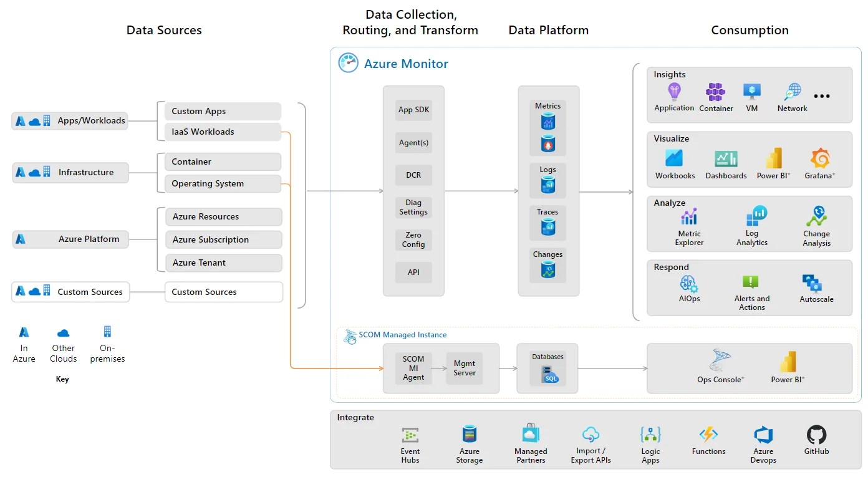Click the IaaS Workloads box

click(222, 132)
